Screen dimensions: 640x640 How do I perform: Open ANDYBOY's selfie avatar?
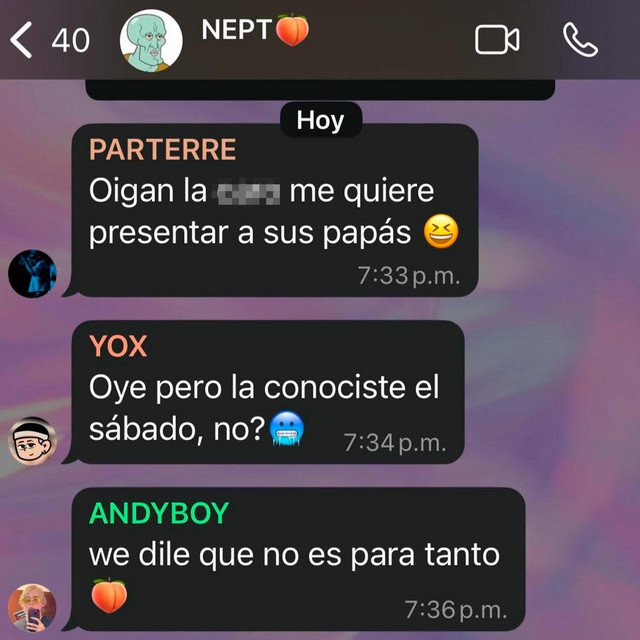click(x=32, y=608)
